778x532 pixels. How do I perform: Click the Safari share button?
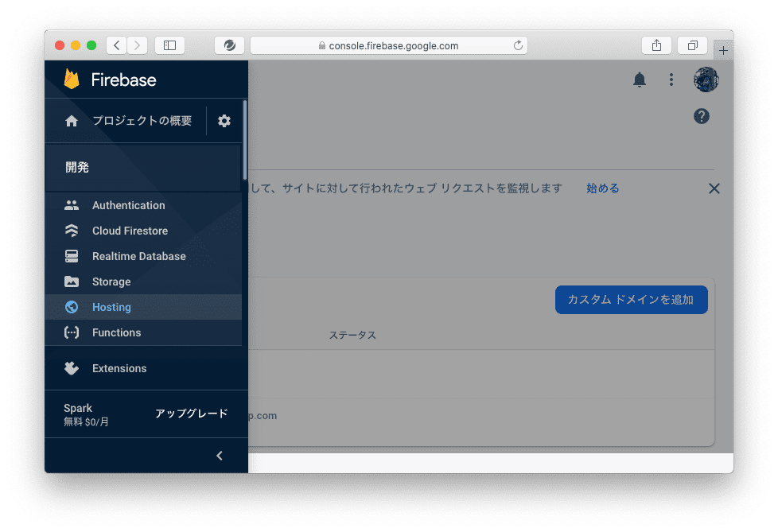656,45
